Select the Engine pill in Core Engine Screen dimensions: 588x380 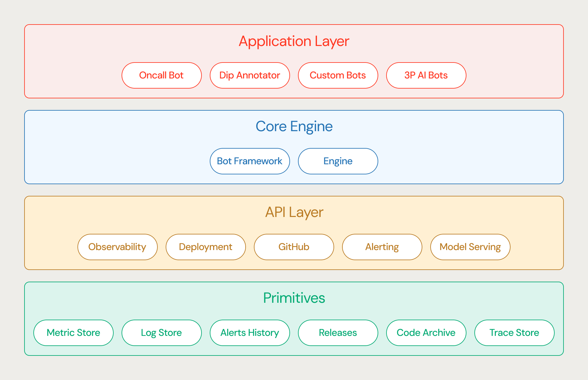click(338, 161)
